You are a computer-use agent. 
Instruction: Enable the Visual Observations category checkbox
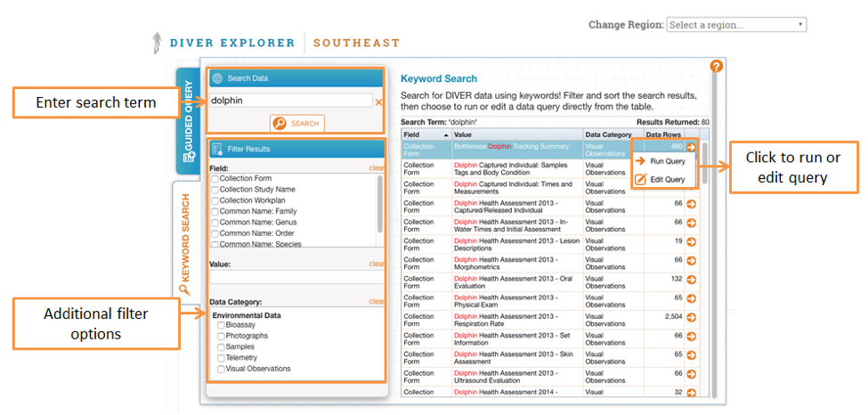coord(221,369)
